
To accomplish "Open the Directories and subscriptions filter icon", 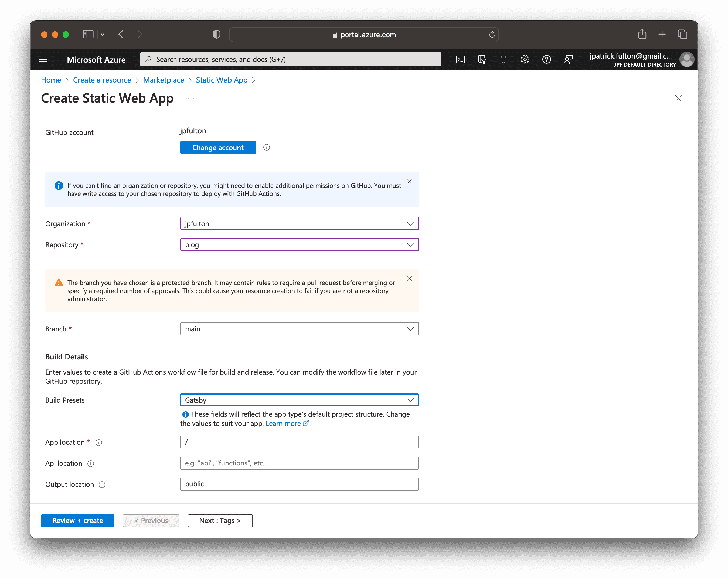I will point(482,59).
